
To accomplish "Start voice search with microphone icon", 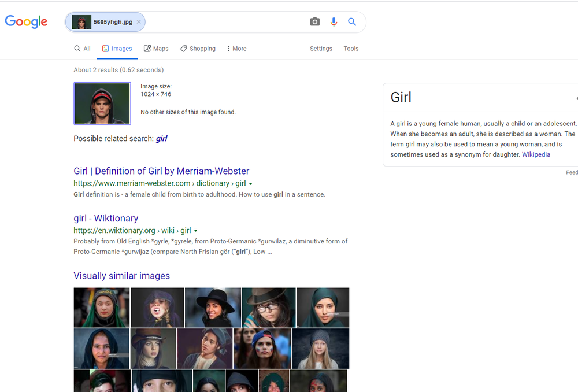I will point(334,22).
